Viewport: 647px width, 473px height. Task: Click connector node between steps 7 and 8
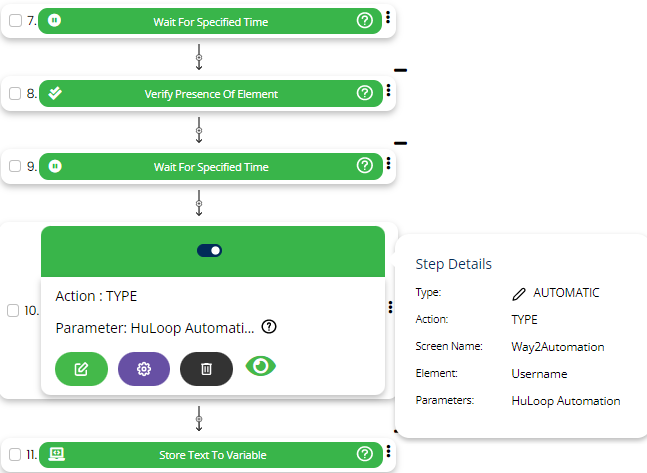click(x=198, y=58)
